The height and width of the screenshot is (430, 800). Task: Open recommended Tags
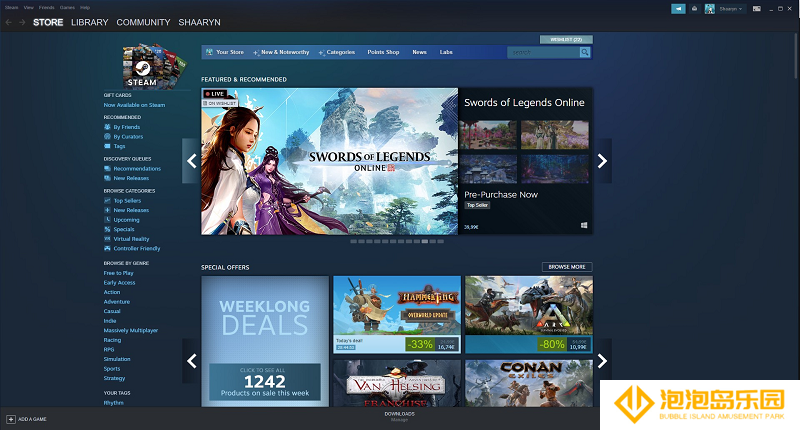[119, 146]
